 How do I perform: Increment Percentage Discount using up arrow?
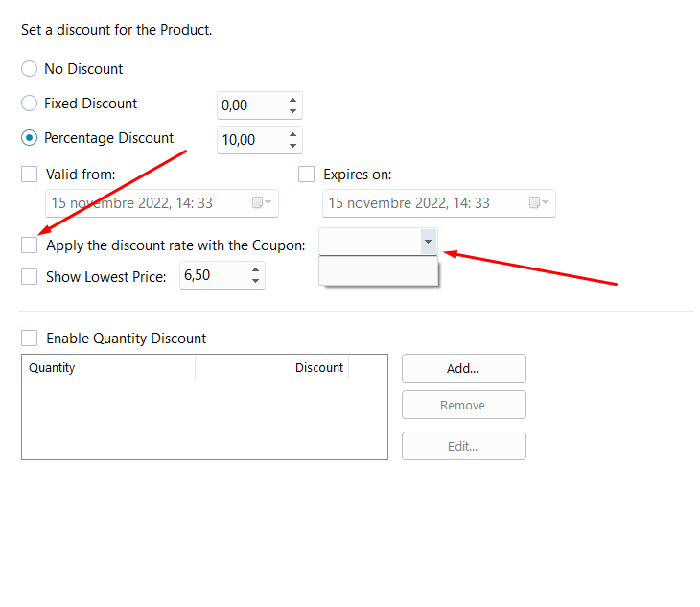click(292, 134)
